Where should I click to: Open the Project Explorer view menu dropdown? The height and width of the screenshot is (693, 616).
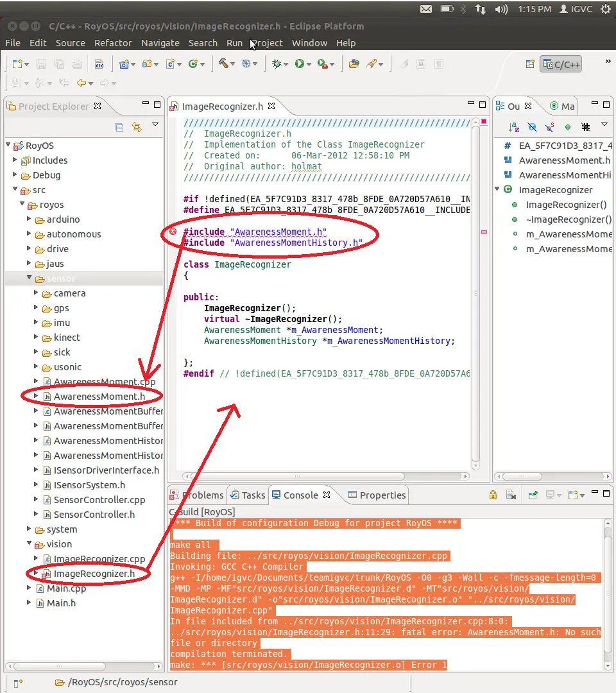(x=155, y=125)
